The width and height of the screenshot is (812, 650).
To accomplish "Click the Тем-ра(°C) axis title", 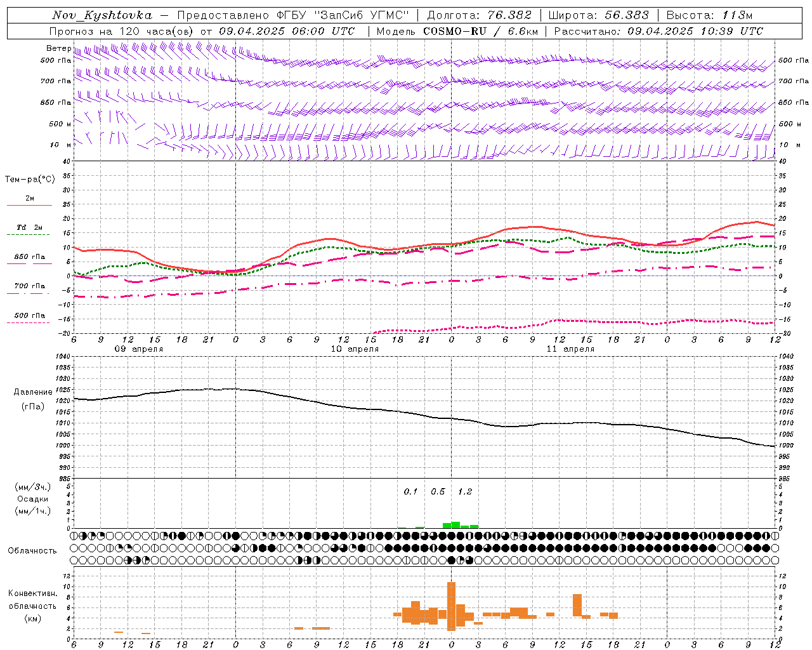I will (30, 180).
